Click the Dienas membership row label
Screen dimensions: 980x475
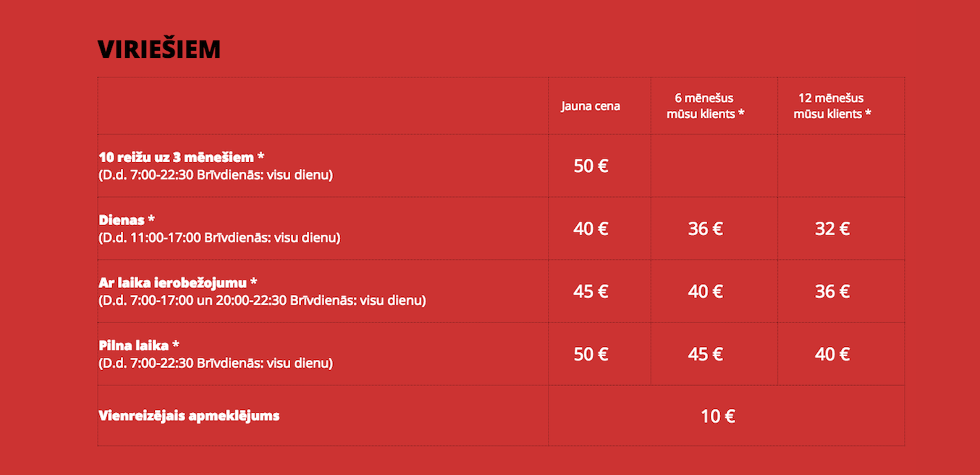[127, 219]
